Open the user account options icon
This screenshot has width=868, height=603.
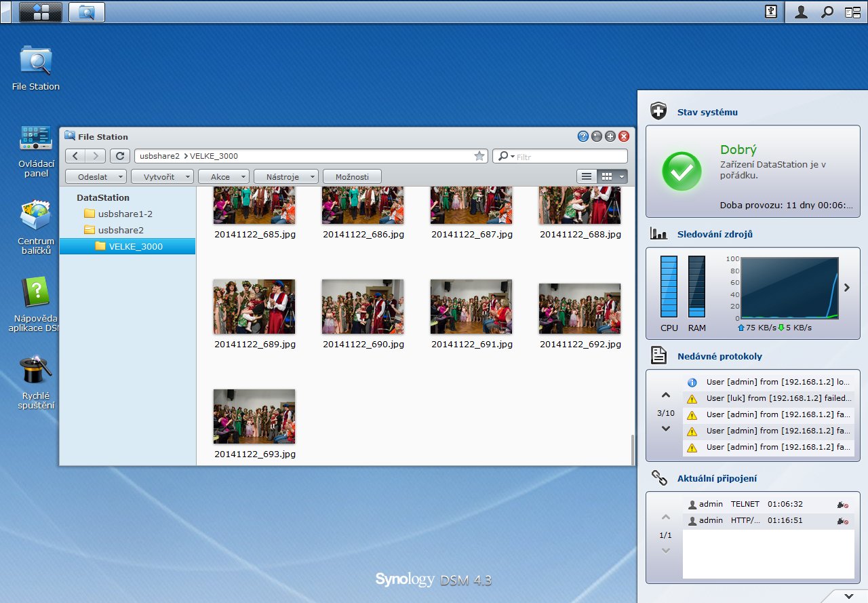pyautogui.click(x=801, y=12)
